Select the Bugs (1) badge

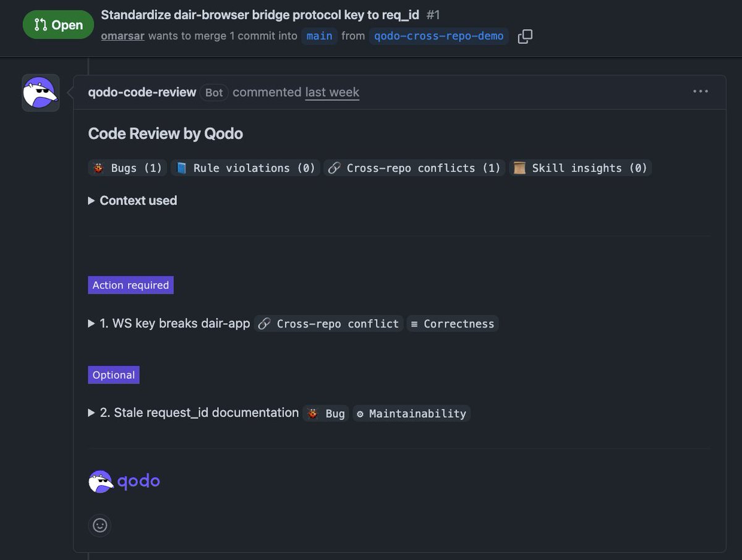point(127,168)
